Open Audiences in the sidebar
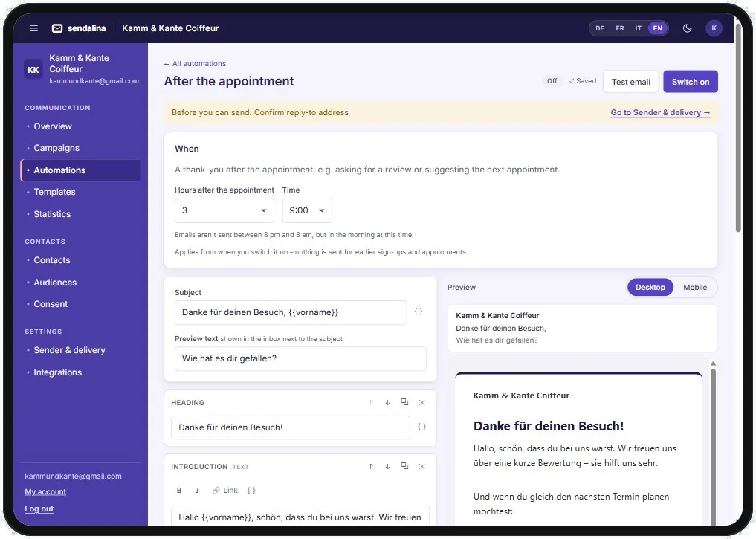 (81, 283)
